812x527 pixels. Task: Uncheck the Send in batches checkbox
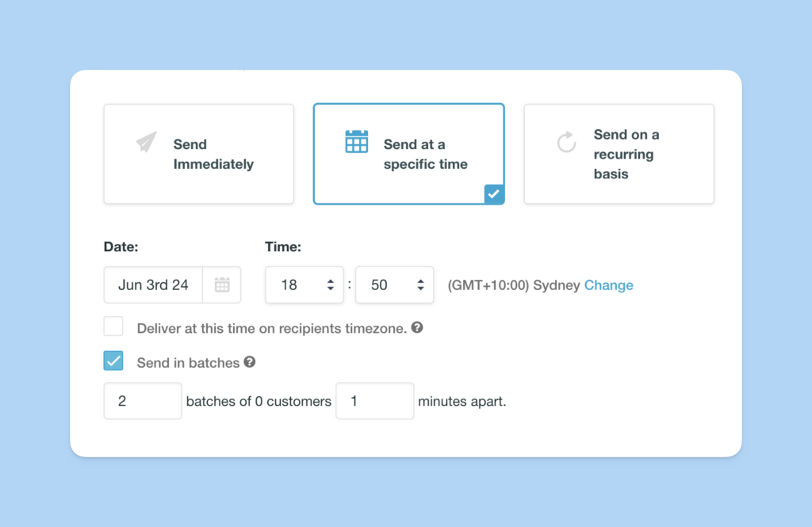tap(113, 361)
